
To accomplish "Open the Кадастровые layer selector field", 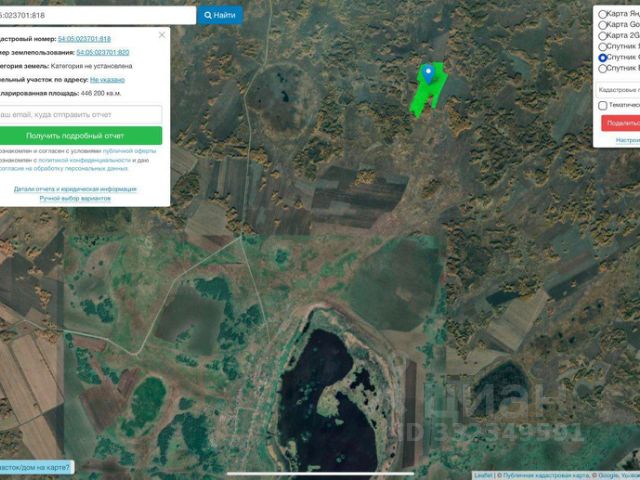I will coord(618,90).
